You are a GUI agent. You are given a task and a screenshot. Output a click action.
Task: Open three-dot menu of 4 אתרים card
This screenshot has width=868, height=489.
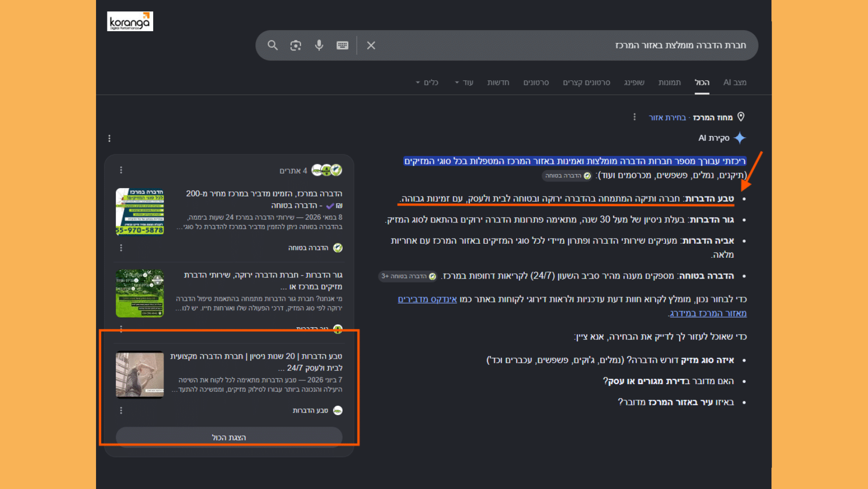pos(121,170)
